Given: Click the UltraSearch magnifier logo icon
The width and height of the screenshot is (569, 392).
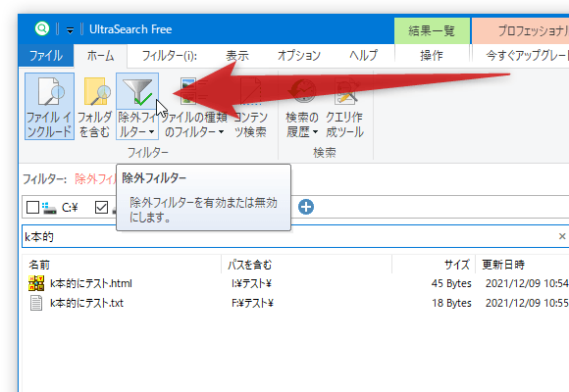Looking at the screenshot, I should point(42,28).
